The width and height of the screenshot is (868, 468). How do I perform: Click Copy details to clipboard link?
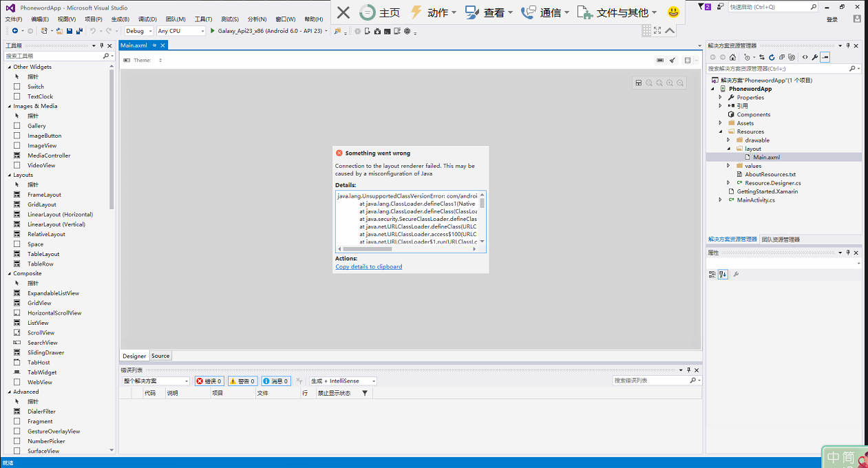369,266
